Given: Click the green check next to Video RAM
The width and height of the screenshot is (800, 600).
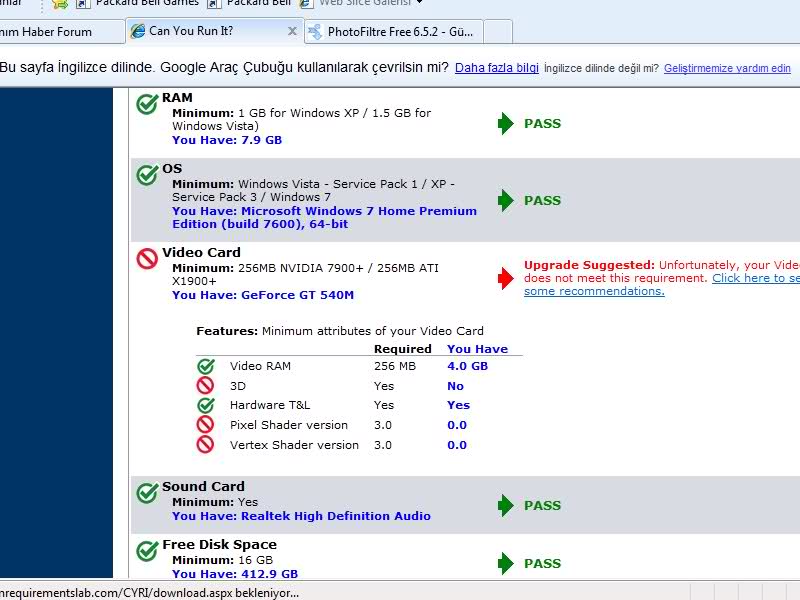Looking at the screenshot, I should [206, 366].
